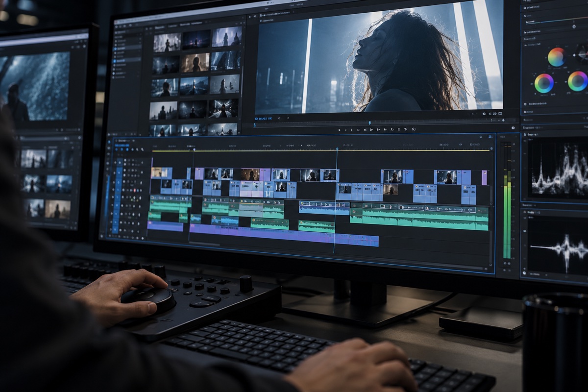The height and width of the screenshot is (392, 588).
Task: Select the last icon in the transport row
Action: pos(414,129)
